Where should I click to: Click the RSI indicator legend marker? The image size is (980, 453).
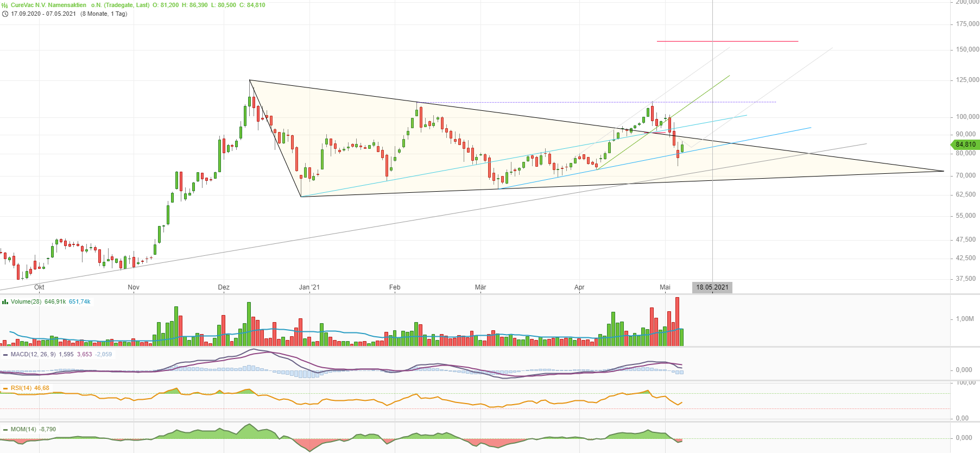pyautogui.click(x=5, y=388)
